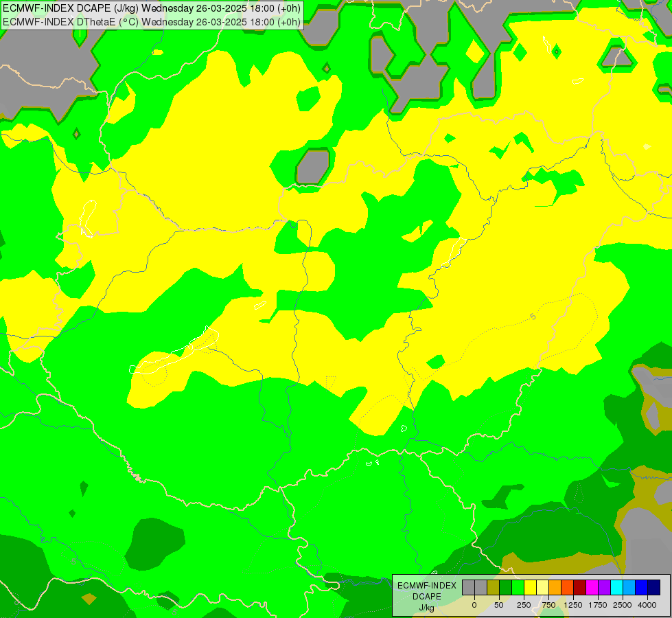Click the olive swatch in the DCAPE legend
The width and height of the screenshot is (672, 618).
tap(494, 587)
